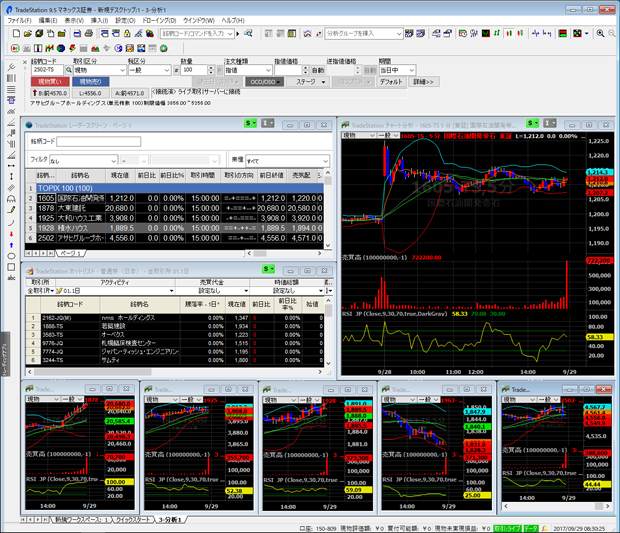Open the 表示(V) menu
The height and width of the screenshot is (533, 620).
pos(74,20)
